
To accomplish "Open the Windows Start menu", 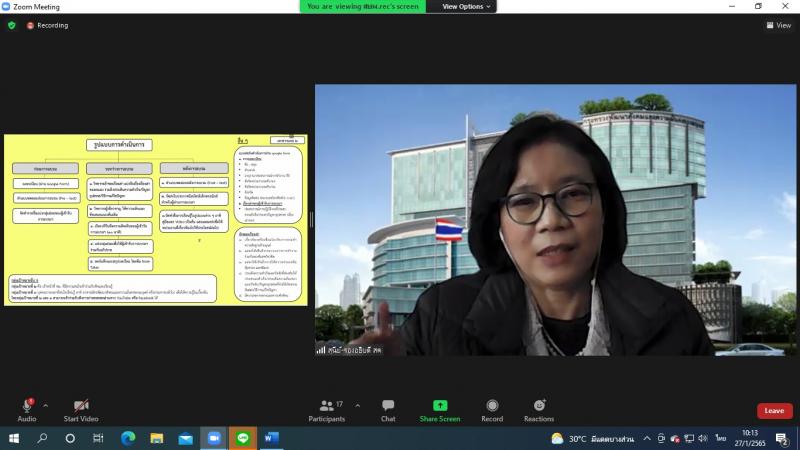I will (14, 438).
